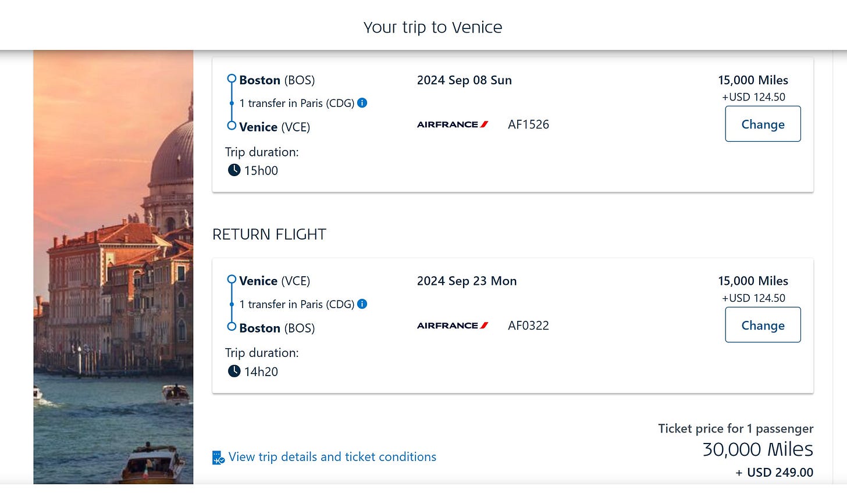Click the RETURN FLIGHT section heading
Image resolution: width=847 pixels, height=504 pixels.
tap(269, 234)
